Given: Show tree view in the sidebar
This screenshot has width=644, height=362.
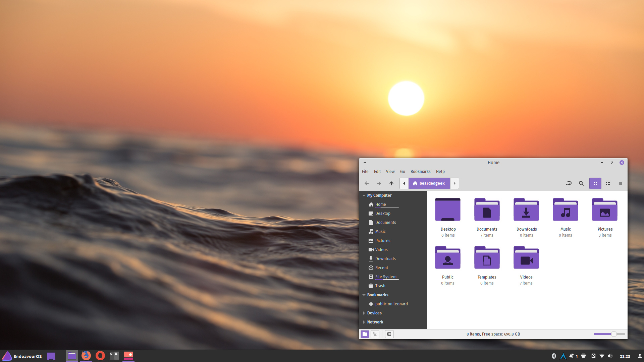Looking at the screenshot, I should pos(375,334).
